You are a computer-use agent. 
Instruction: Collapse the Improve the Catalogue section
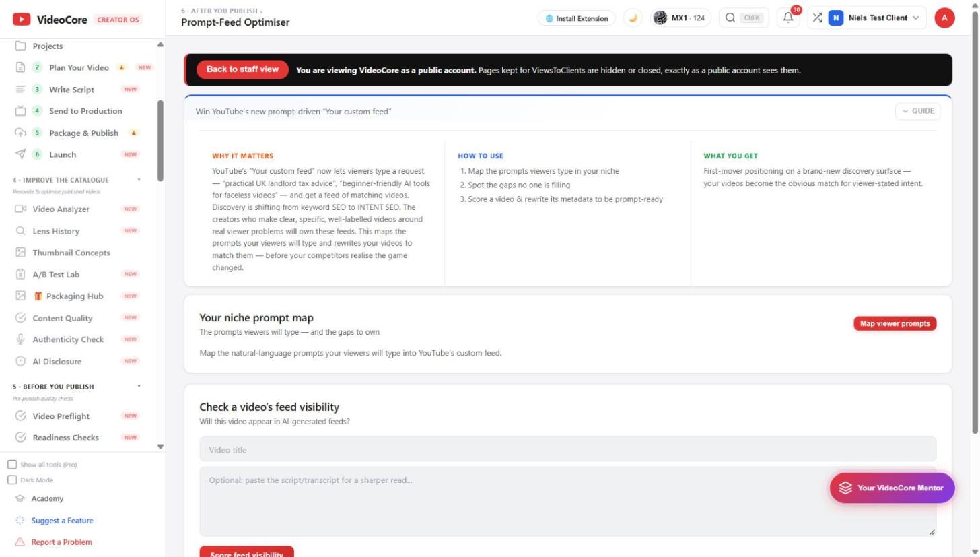click(x=139, y=180)
